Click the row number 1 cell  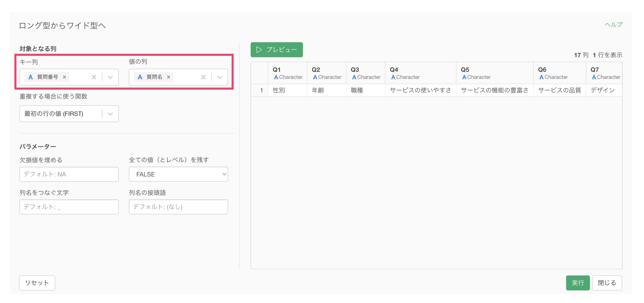(259, 90)
